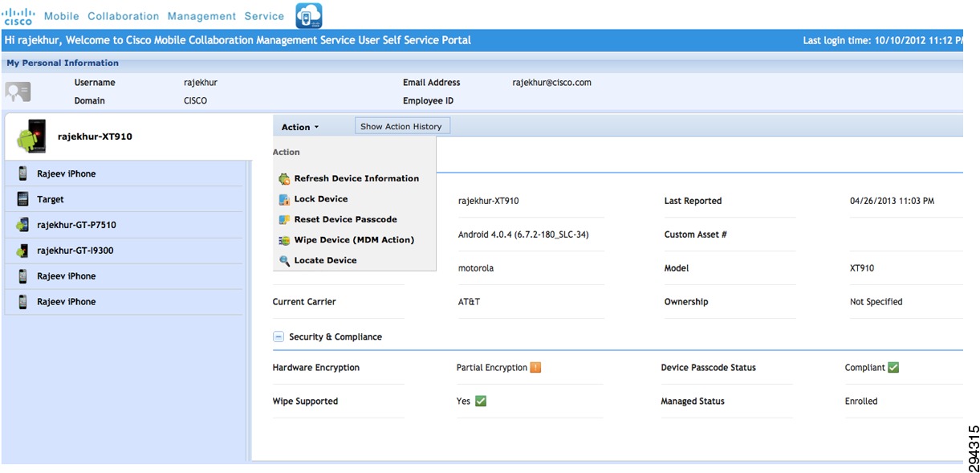Click the Wipe Supported green check icon
The image size is (980, 473).
click(x=481, y=402)
